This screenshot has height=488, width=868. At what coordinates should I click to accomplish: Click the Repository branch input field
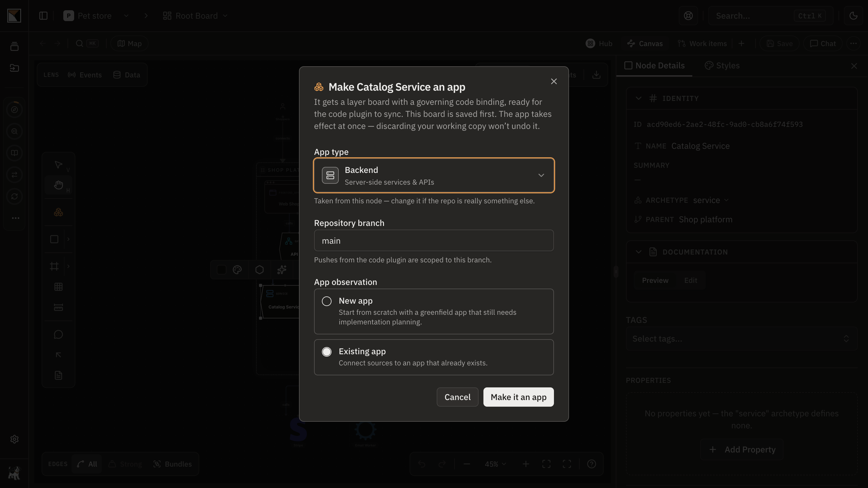click(434, 240)
